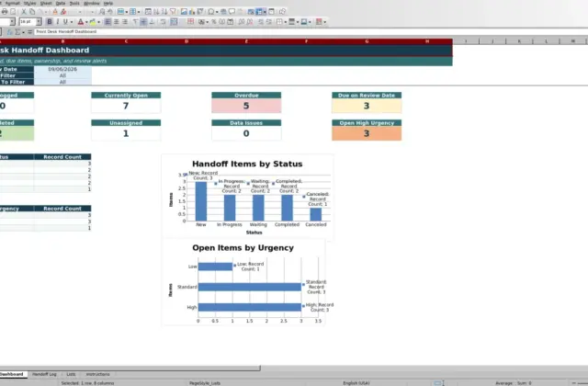Screen dimensions: 588x386
Task: Toggle Wrap Text option
Action: [x=163, y=22]
